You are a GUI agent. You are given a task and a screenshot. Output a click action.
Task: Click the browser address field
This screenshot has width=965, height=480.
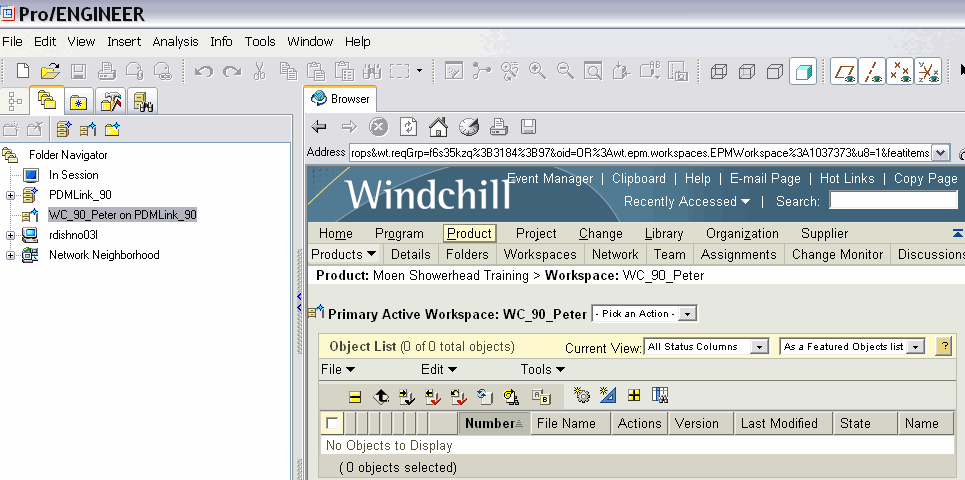(x=640, y=153)
